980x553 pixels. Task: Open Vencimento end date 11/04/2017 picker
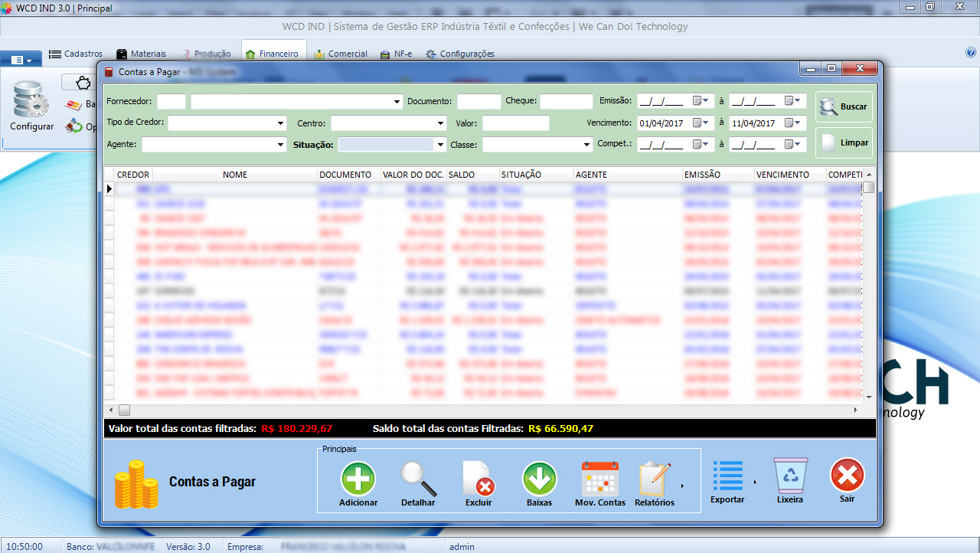pos(792,123)
